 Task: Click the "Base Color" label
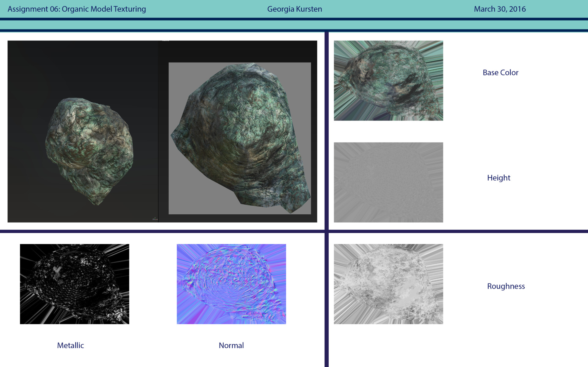[x=500, y=73]
